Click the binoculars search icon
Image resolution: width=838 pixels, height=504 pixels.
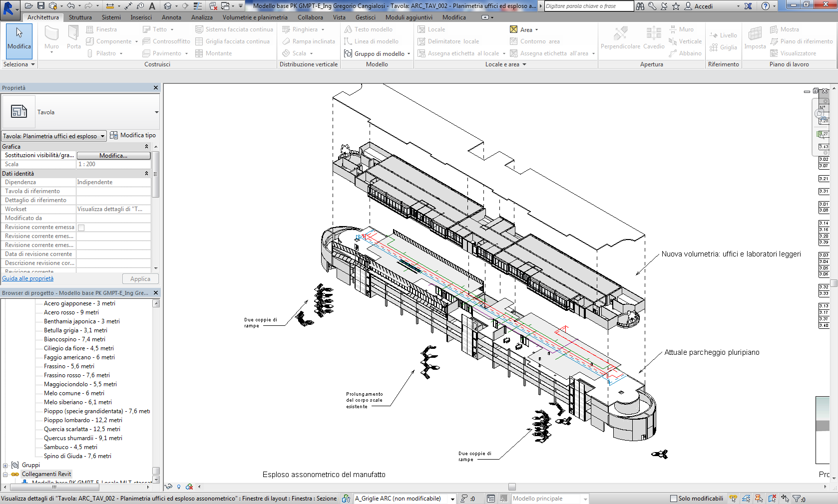tap(640, 6)
